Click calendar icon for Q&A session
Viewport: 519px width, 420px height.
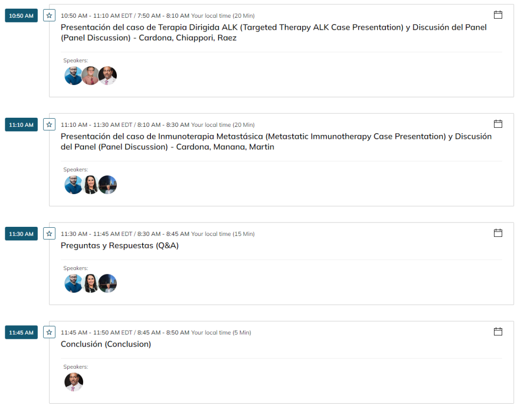pyautogui.click(x=498, y=233)
